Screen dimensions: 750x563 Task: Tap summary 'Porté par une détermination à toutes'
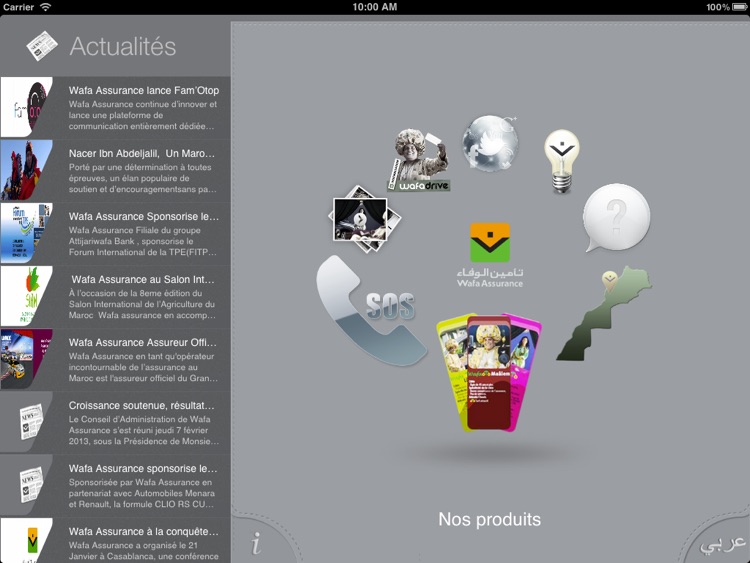[x=140, y=167]
